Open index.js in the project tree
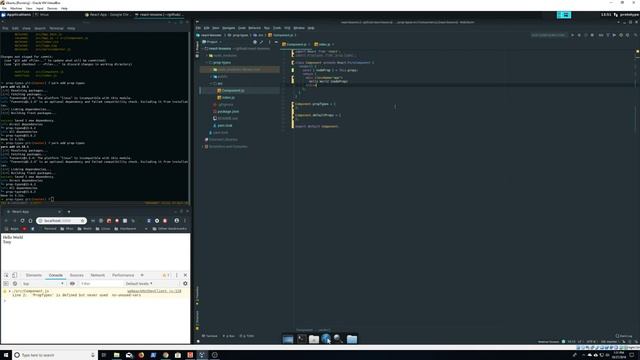The height and width of the screenshot is (360, 640). (x=229, y=98)
